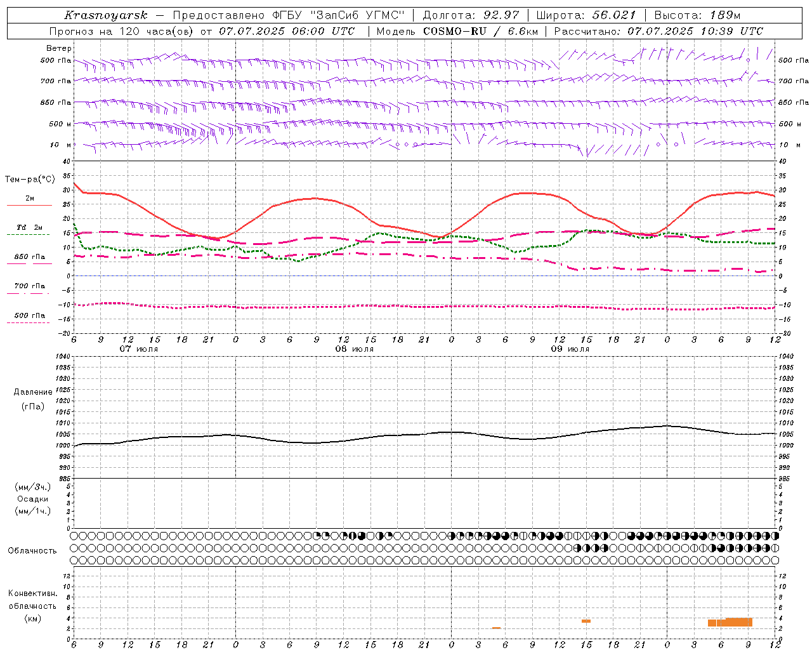Screen dimensions: 812x650
Task: Click the 'Широта: 56.021' header value
Action: [586, 15]
